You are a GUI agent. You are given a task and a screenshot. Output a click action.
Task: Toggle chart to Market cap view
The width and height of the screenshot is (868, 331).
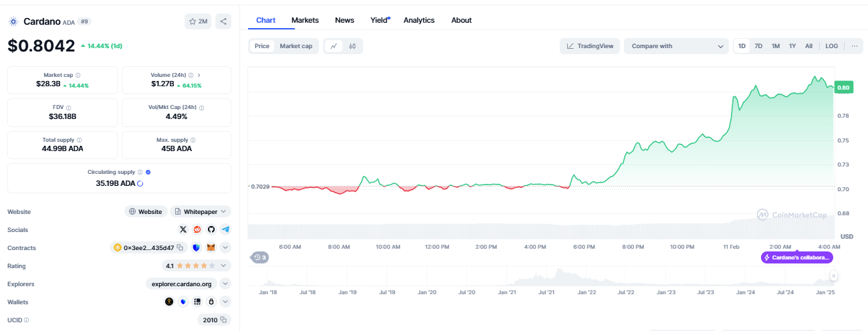(296, 46)
